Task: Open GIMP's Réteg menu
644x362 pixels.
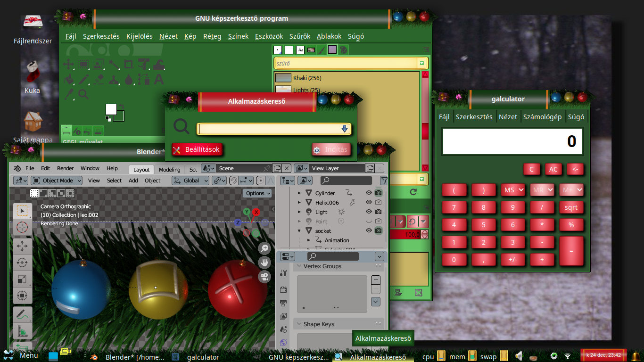Action: [x=212, y=36]
